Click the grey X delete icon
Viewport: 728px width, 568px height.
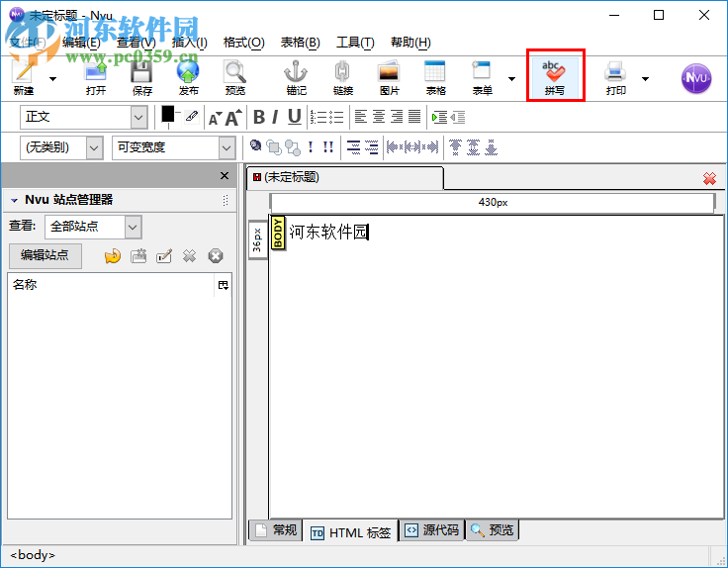pyautogui.click(x=190, y=256)
